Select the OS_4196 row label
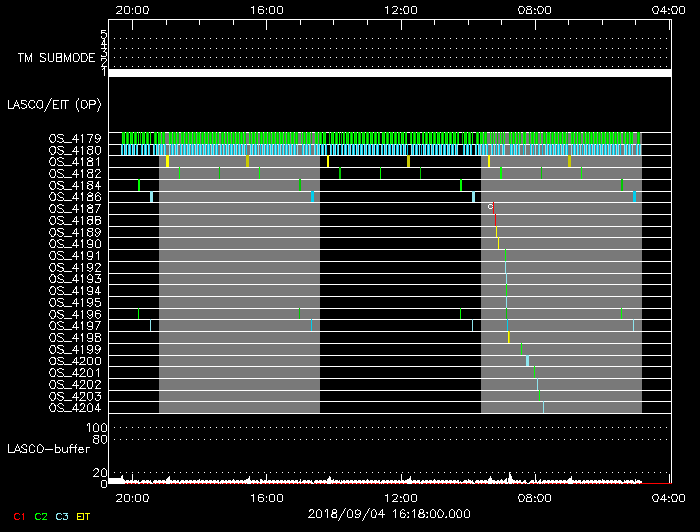The width and height of the screenshot is (700, 532). (x=75, y=314)
